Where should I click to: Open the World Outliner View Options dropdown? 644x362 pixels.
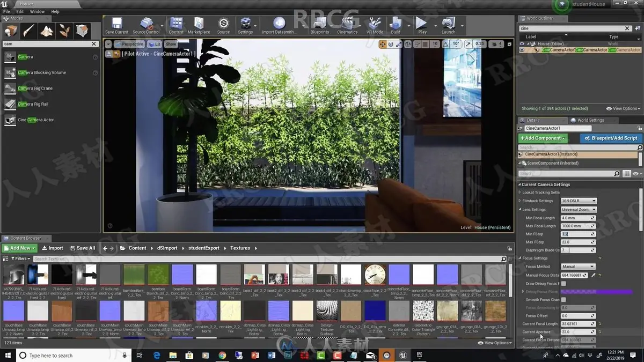(623, 108)
